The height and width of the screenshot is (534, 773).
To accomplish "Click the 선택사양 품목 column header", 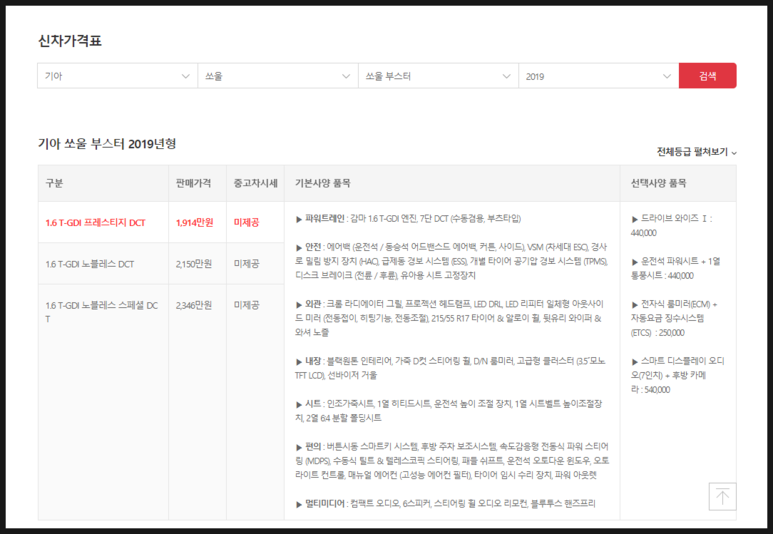I will (659, 183).
